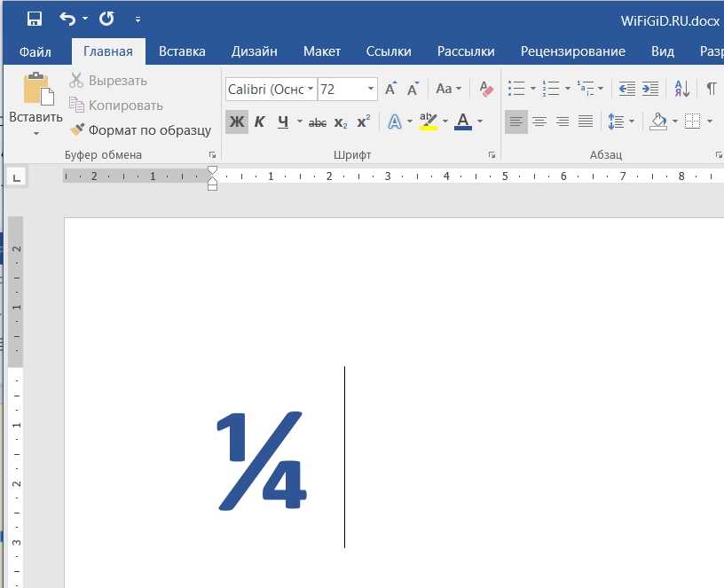724x588 pixels.
Task: Click the Sort A-Z icon
Action: 681,89
